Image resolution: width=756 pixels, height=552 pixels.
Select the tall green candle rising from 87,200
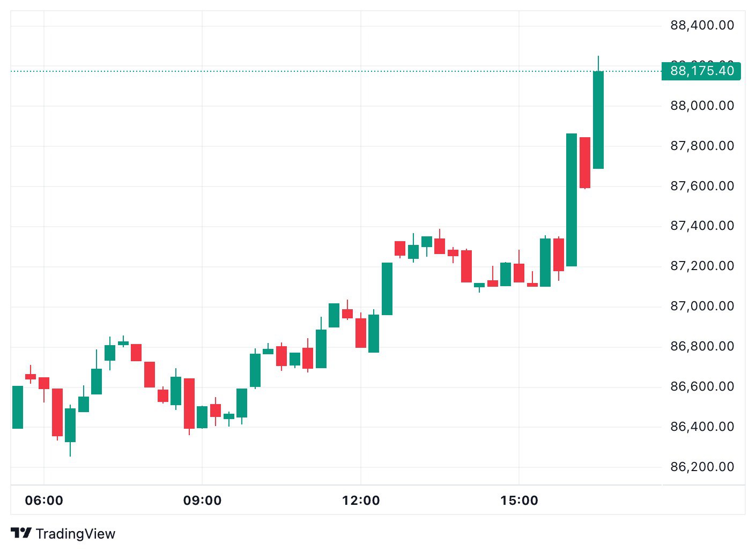pos(572,199)
